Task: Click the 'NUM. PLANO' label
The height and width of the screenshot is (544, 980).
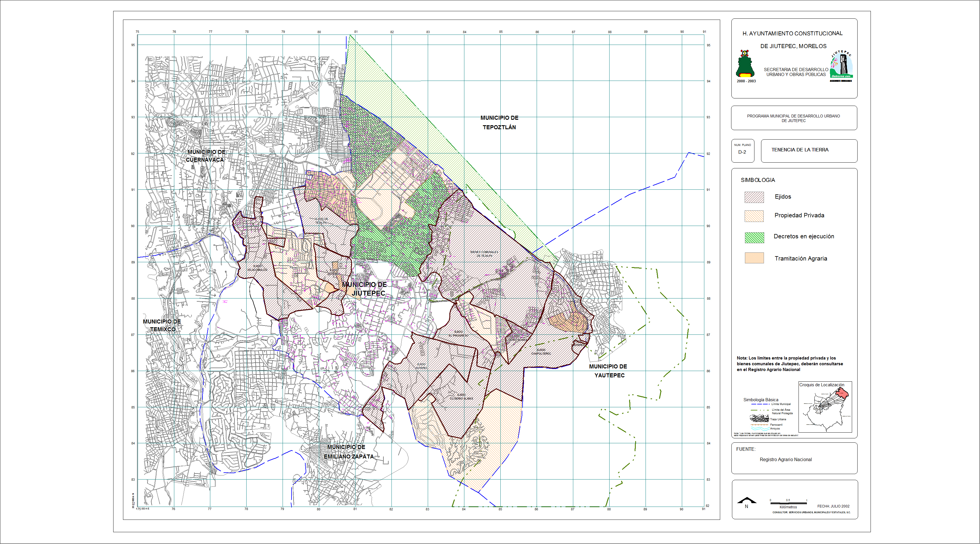Action: [743, 145]
